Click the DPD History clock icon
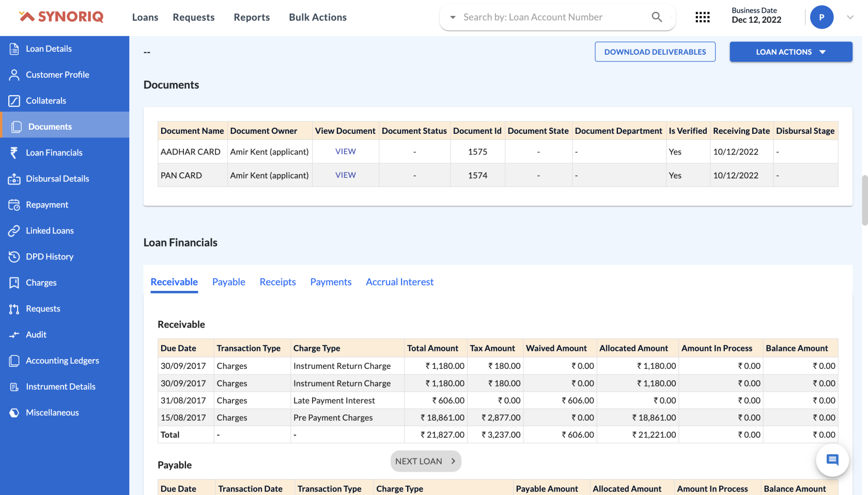Screen dimensions: 868x495 pos(14,257)
